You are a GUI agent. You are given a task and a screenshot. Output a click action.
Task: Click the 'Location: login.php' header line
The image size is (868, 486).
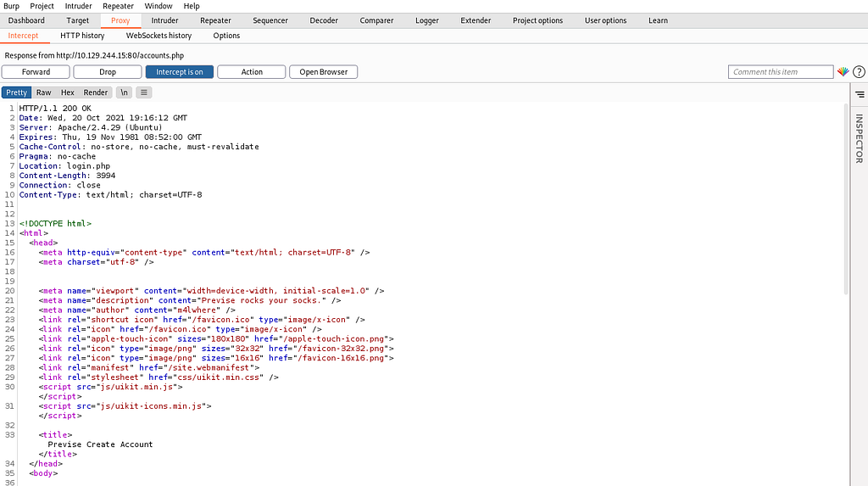point(64,165)
